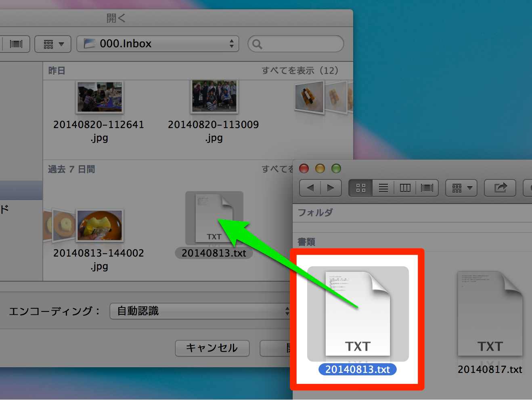Click green zoom button of Finder window
The height and width of the screenshot is (400, 532).
point(336,168)
